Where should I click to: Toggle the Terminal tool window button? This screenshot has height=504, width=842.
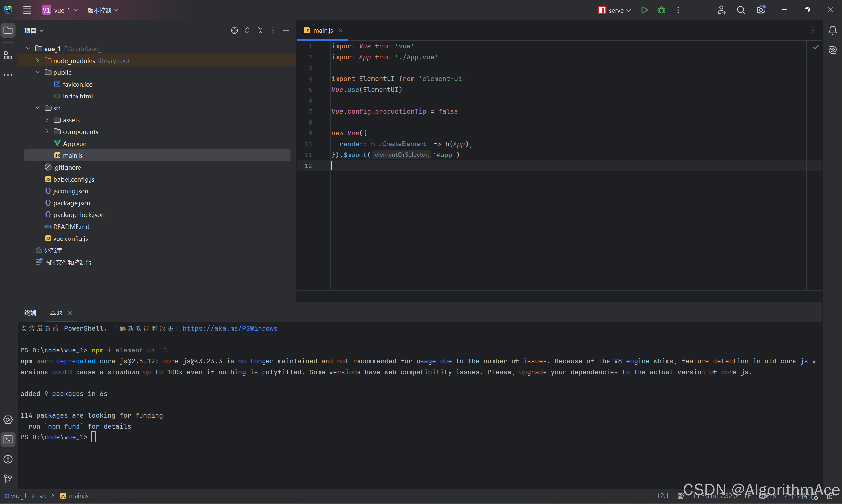click(8, 439)
